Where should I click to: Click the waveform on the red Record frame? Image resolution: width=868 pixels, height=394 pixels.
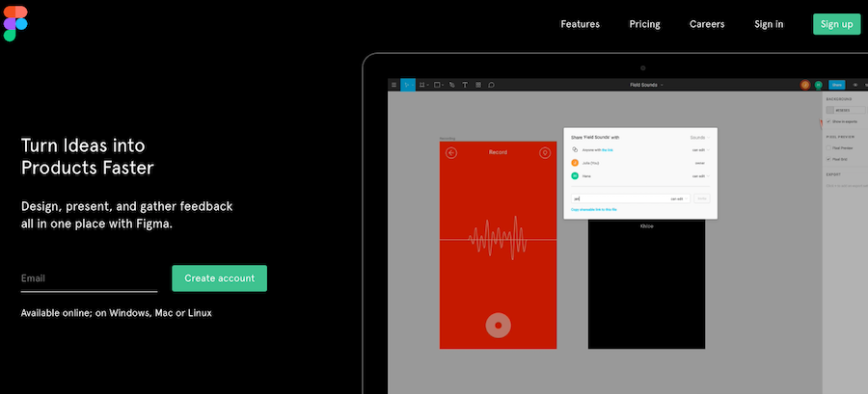[x=498, y=238]
